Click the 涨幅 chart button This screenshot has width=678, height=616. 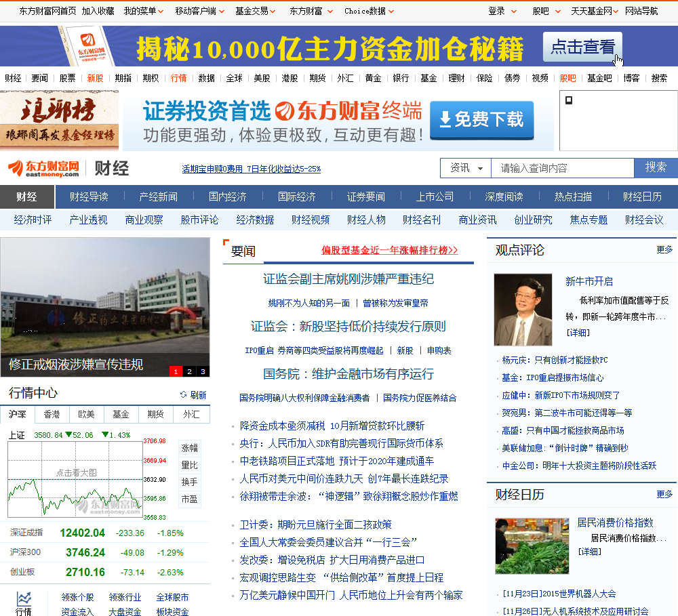tap(189, 448)
